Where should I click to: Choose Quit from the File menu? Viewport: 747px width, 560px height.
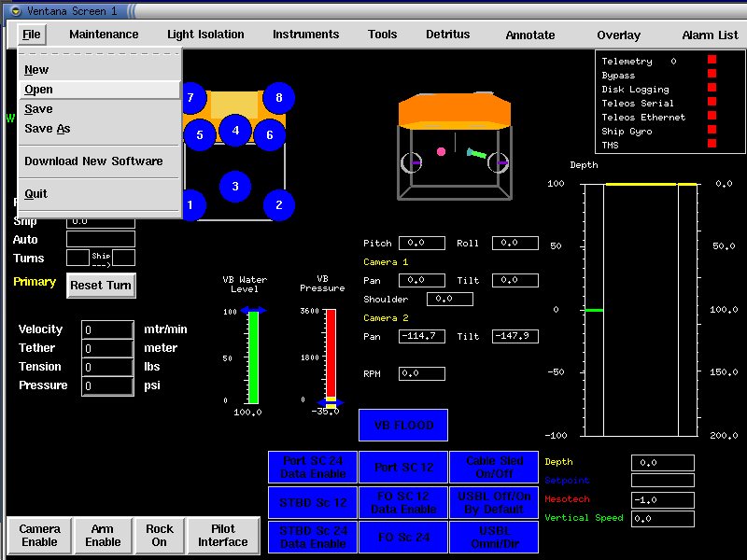(99, 194)
